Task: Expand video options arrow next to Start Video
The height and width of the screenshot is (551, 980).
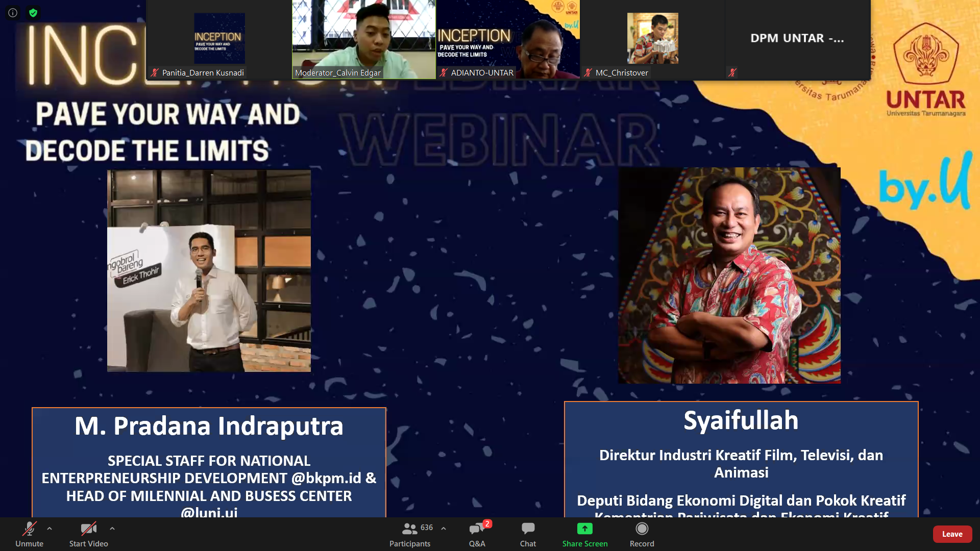Action: [x=112, y=529]
